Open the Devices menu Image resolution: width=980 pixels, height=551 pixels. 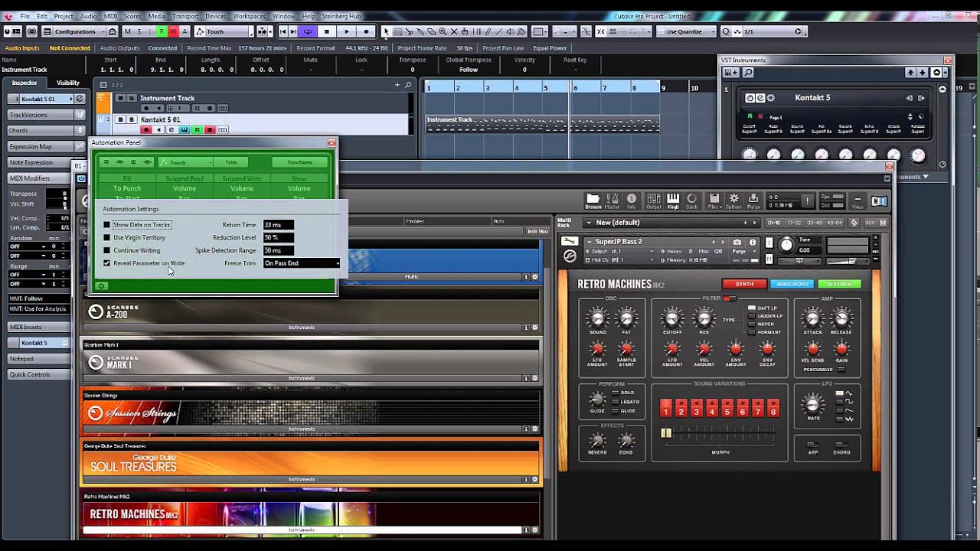pos(215,16)
